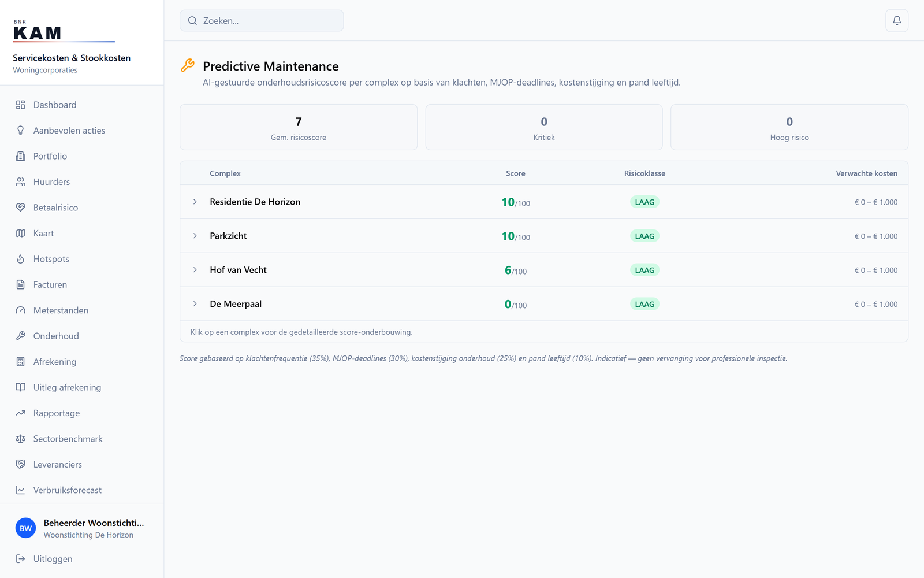Click the Kaart map icon
Image resolution: width=924 pixels, height=578 pixels.
[x=21, y=234]
